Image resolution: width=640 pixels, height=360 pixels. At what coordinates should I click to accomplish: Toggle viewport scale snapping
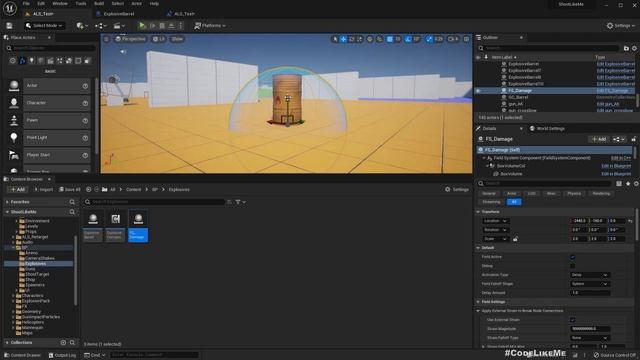coord(429,39)
